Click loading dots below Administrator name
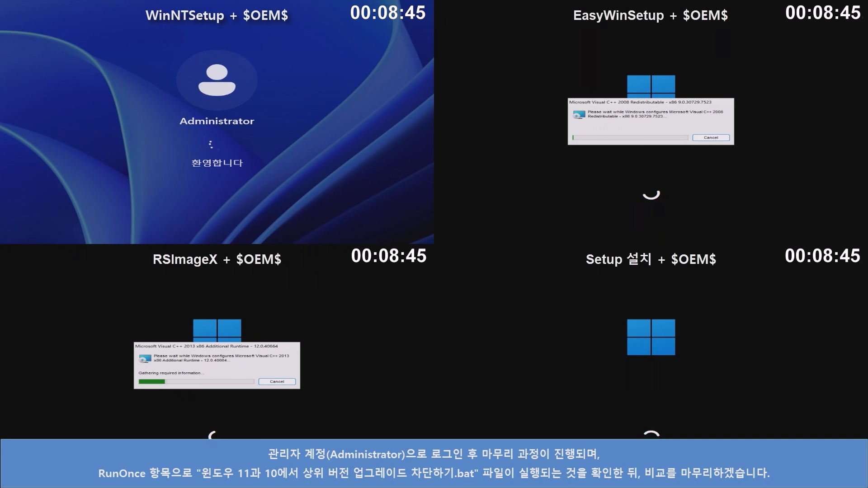868x488 pixels. click(211, 145)
